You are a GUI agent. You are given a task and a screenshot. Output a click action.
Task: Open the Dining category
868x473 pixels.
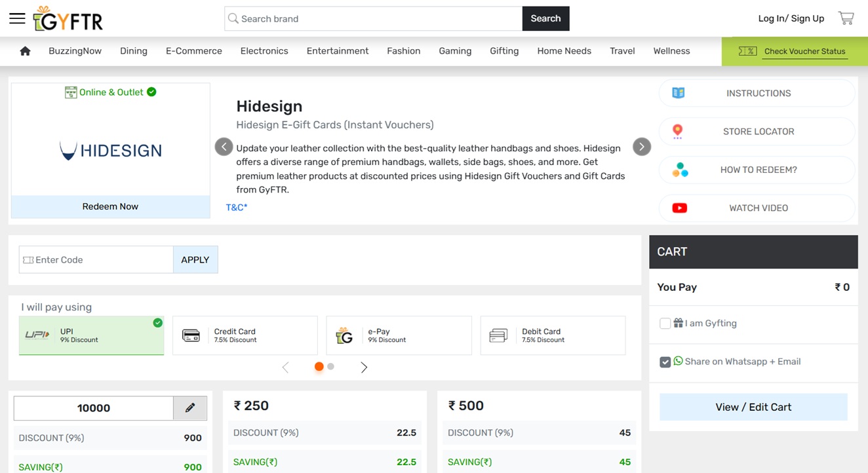coord(134,51)
